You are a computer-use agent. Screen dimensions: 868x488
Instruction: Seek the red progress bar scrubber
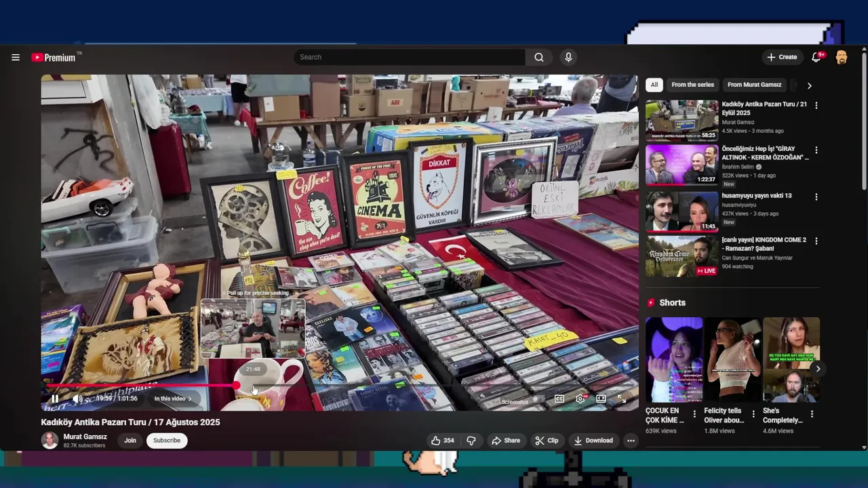coord(236,385)
